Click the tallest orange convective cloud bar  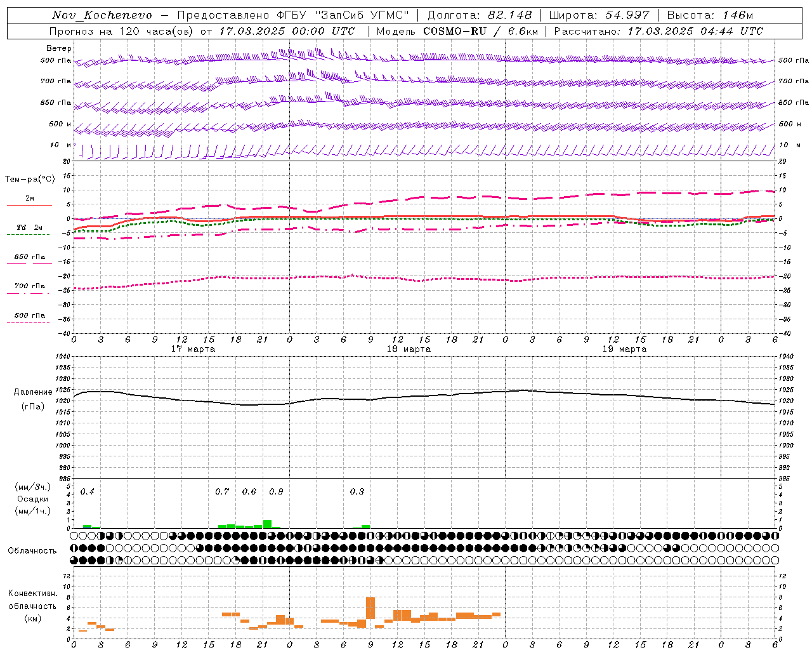(370, 608)
